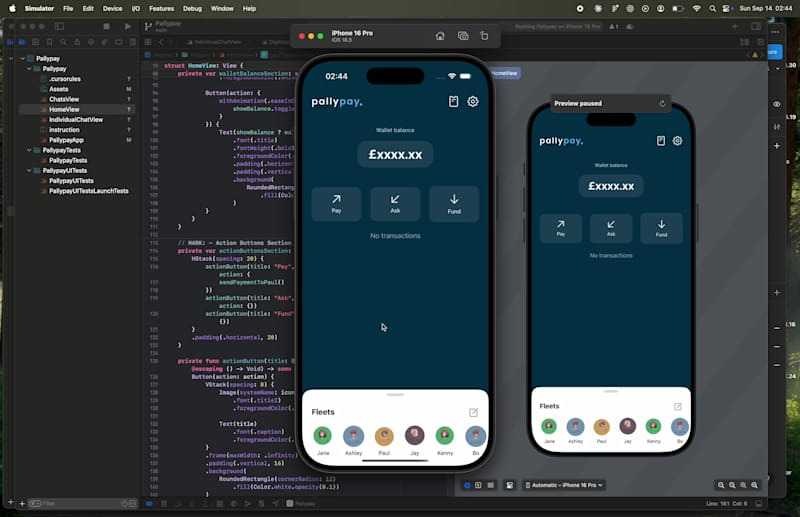The image size is (800, 517).
Task: Grab the Fleets sheet handle in the Simulator
Action: tap(395, 395)
